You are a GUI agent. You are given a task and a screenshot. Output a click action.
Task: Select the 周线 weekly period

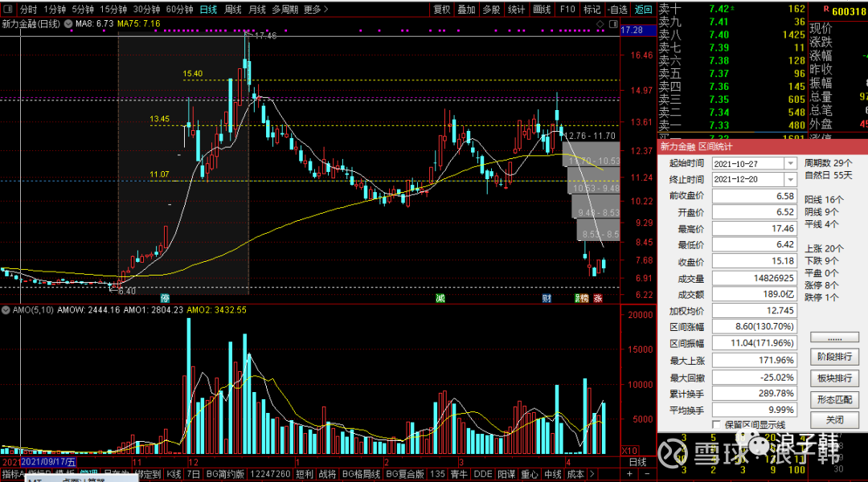pos(233,10)
